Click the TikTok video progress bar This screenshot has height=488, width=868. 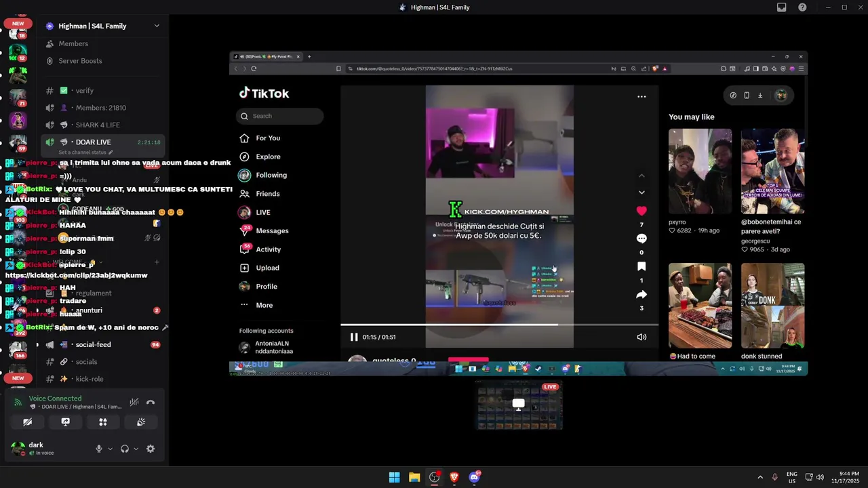(x=499, y=325)
